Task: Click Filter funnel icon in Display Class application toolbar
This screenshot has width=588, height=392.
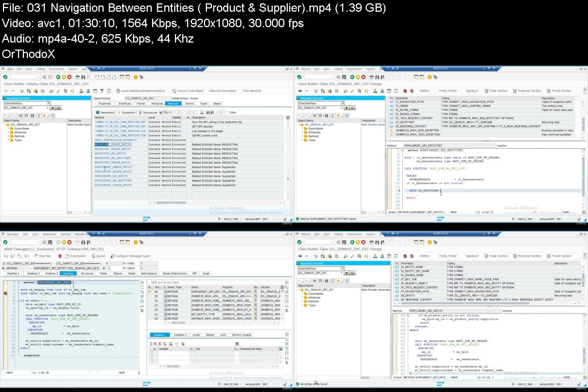Action: 102,91
